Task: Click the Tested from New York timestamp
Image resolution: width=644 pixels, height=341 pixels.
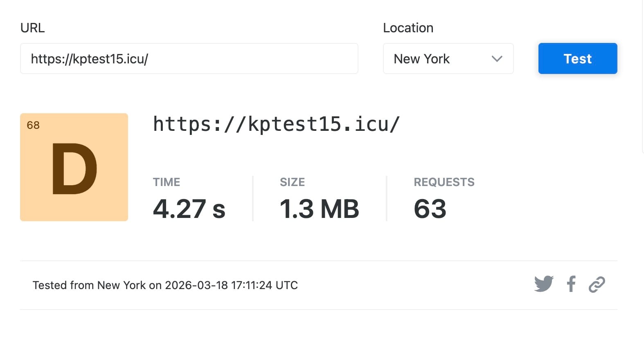Action: point(165,285)
